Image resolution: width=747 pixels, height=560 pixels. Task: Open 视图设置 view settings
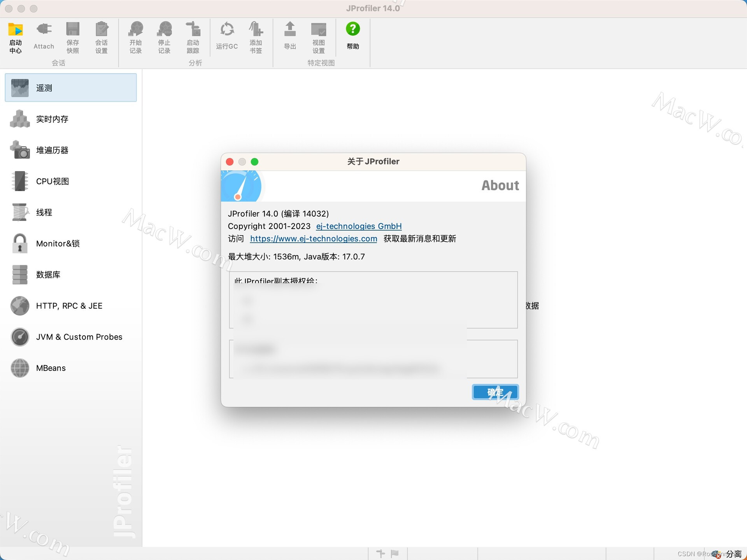tap(319, 38)
